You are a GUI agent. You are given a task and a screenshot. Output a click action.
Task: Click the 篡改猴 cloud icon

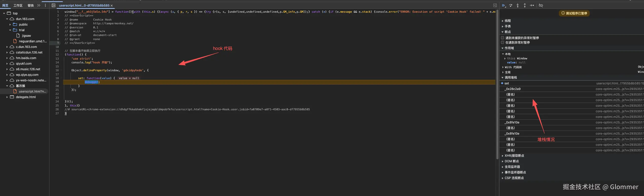pos(12,86)
